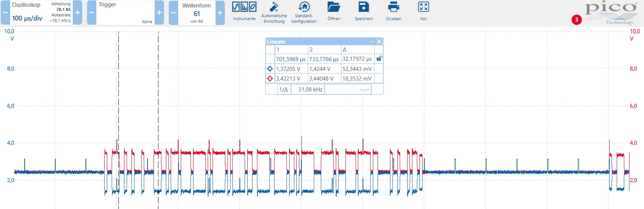Click the 1/Δ button in Lineale
Image resolution: width=644 pixels, height=209 pixels.
(x=284, y=89)
